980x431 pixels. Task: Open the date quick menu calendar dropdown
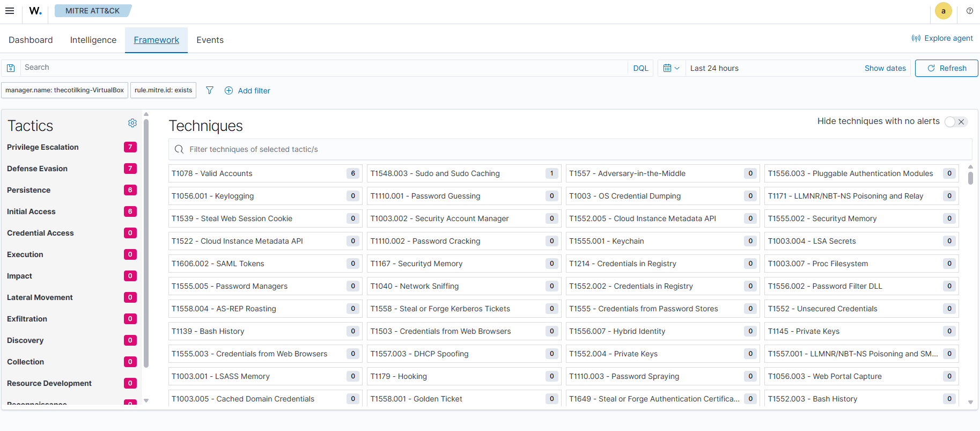pos(671,68)
